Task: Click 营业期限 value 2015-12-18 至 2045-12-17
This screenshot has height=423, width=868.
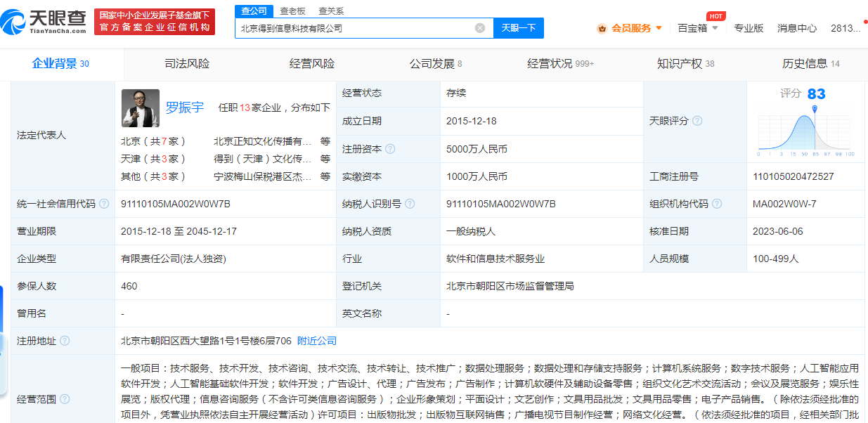Action: (x=179, y=231)
